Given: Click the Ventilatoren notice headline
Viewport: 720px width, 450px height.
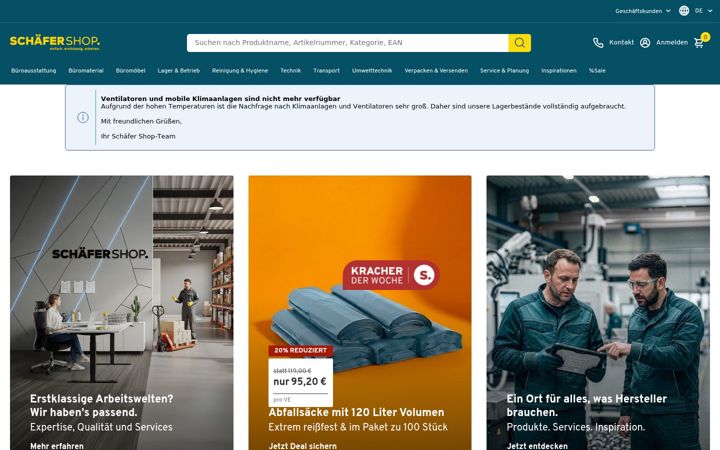Looking at the screenshot, I should (x=220, y=99).
